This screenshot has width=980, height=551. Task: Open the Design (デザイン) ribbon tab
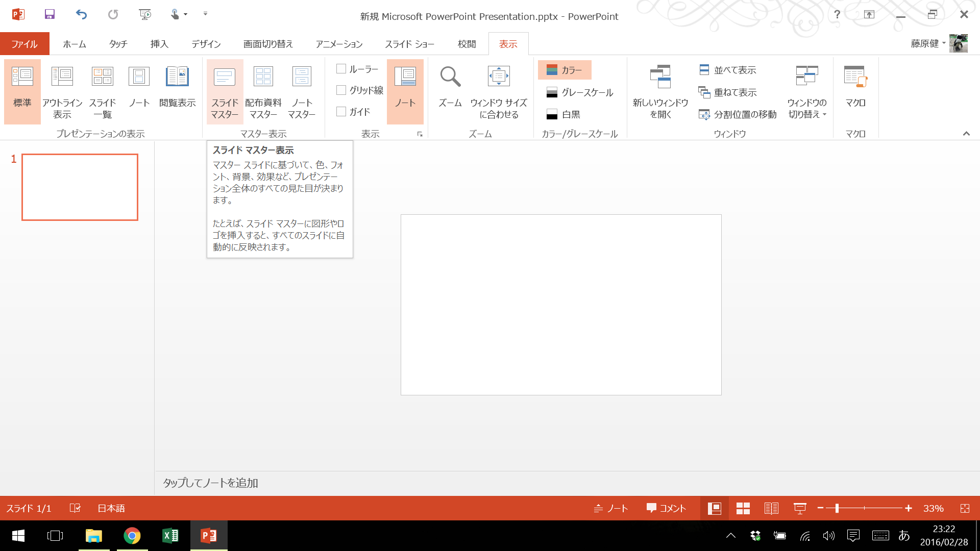pyautogui.click(x=206, y=44)
